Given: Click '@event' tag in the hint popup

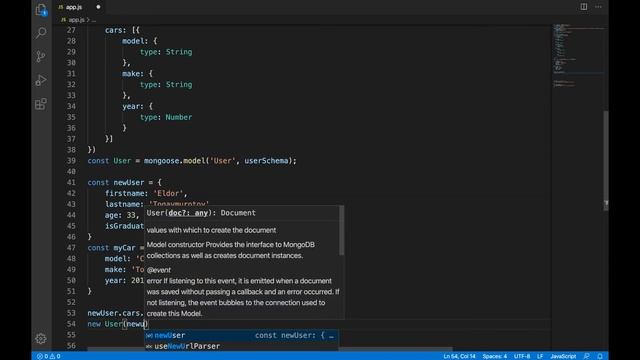Looking at the screenshot, I should point(158,270).
